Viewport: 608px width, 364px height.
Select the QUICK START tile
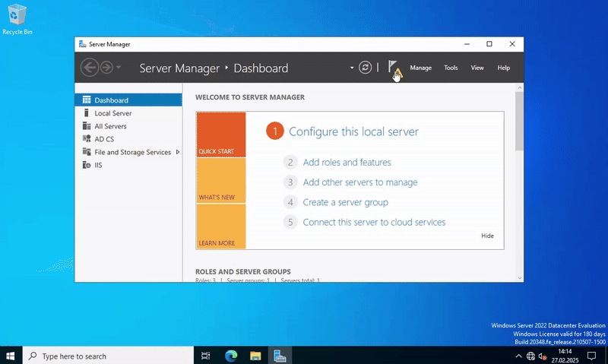(221, 135)
